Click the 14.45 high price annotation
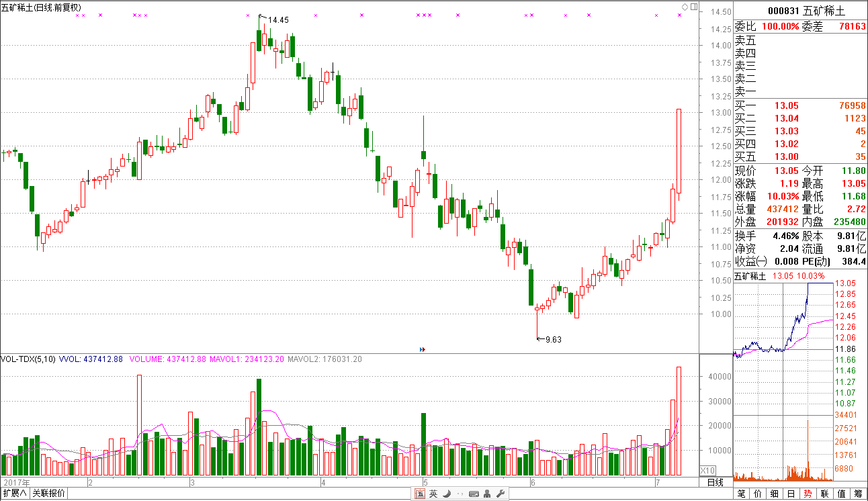Screen dimensions: 868x501 pyautogui.click(x=278, y=20)
